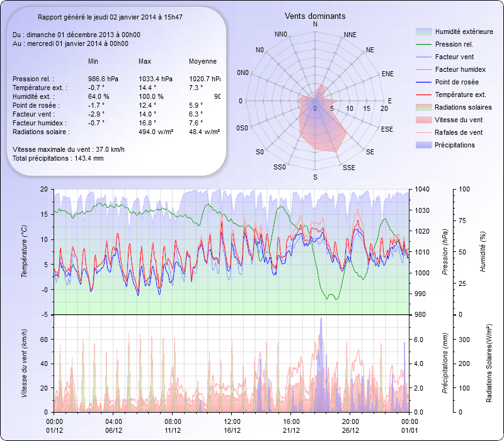This screenshot has height=441, width=504.
Task: Select the Facteur vent legend line marker
Action: [431, 57]
